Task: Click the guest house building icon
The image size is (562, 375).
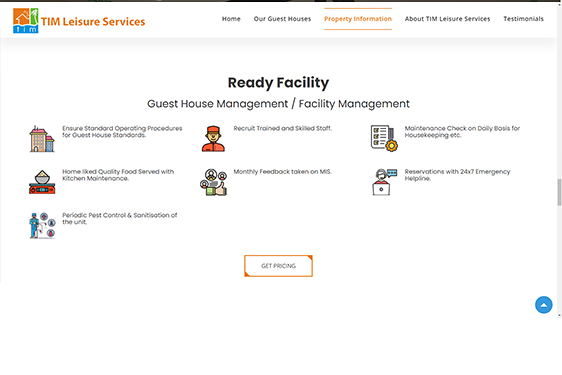Action: (42, 139)
